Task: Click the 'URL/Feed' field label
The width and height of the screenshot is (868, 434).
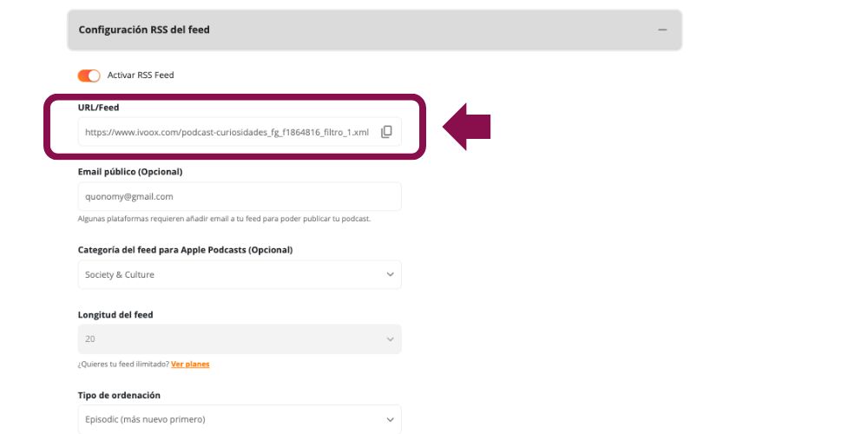Action: point(98,108)
